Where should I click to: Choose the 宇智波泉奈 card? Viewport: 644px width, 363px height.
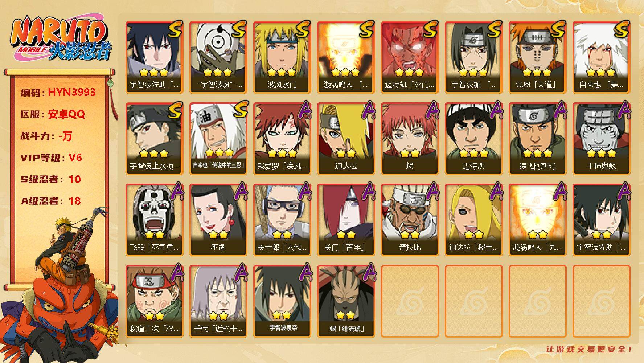point(282,301)
